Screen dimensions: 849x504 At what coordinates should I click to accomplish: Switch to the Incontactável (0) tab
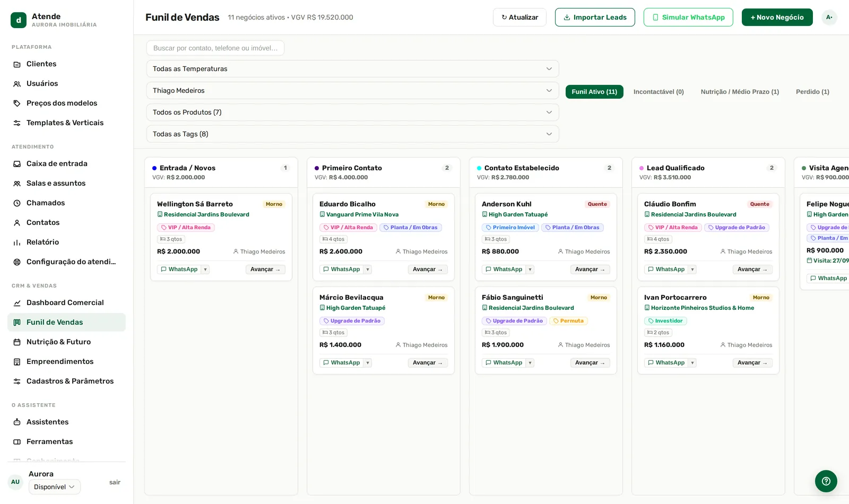coord(659,92)
